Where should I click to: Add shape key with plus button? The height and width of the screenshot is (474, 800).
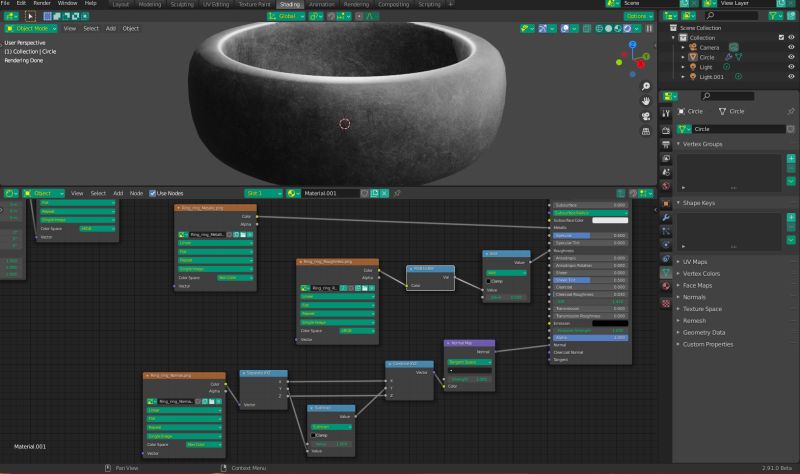pyautogui.click(x=791, y=217)
